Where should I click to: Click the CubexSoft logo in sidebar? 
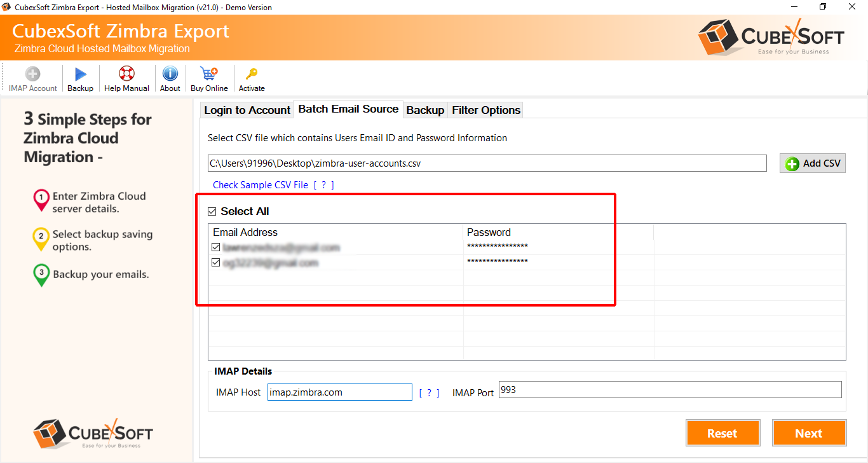click(x=93, y=433)
